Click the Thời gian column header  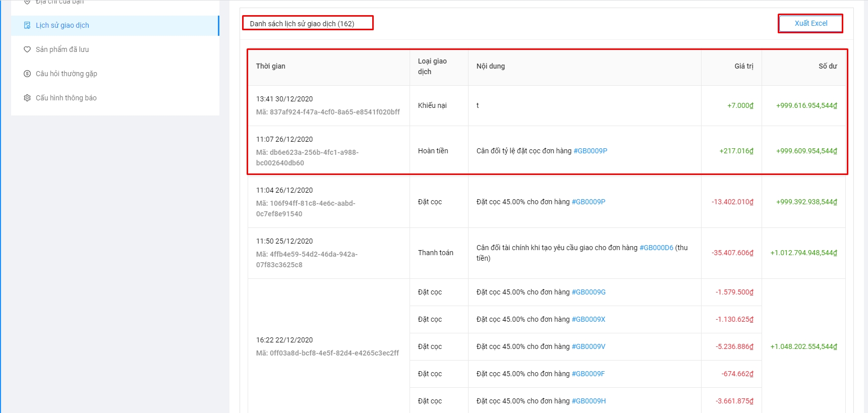[x=270, y=66]
